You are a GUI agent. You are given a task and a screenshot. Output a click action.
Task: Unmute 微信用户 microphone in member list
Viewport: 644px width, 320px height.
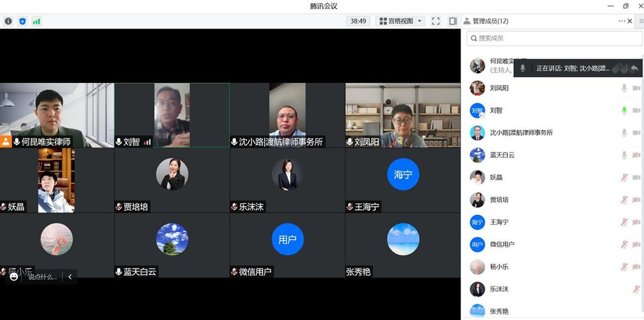(625, 245)
